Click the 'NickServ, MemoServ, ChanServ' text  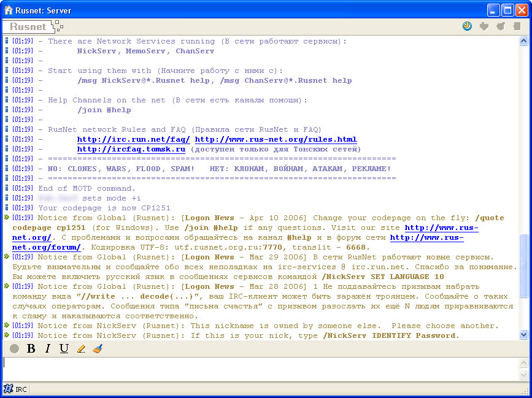pos(145,51)
